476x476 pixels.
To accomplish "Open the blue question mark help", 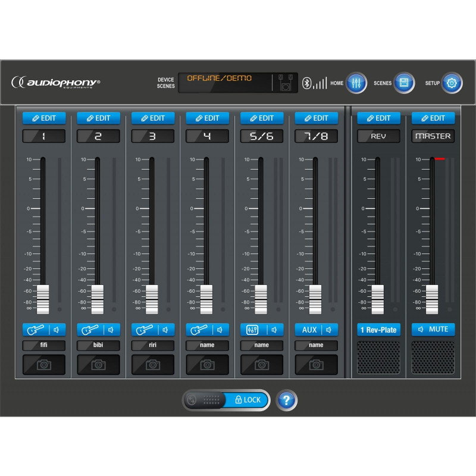I will pos(287,400).
